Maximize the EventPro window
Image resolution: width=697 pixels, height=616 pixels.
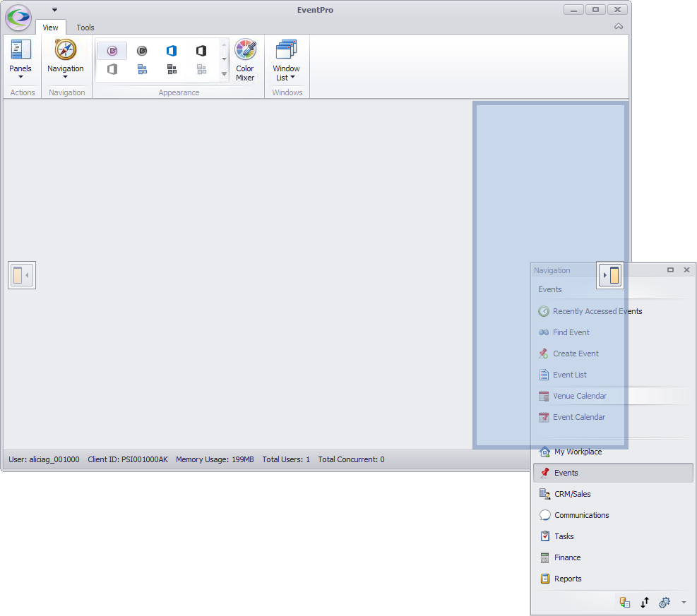[595, 9]
